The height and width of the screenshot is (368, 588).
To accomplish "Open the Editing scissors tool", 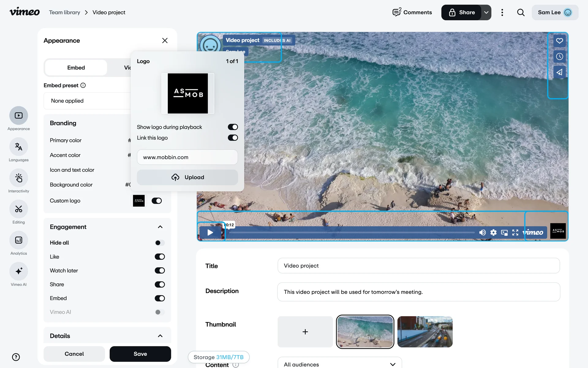I will (x=19, y=209).
